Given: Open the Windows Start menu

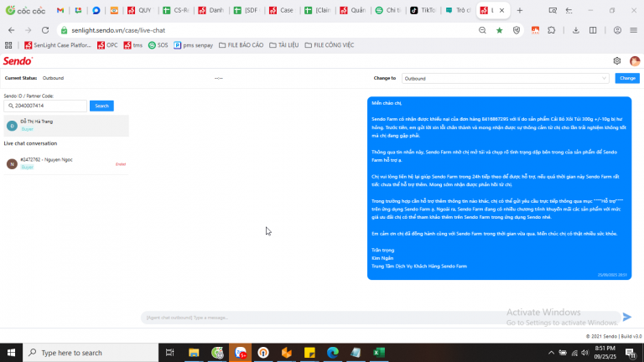Looking at the screenshot, I should click(11, 353).
